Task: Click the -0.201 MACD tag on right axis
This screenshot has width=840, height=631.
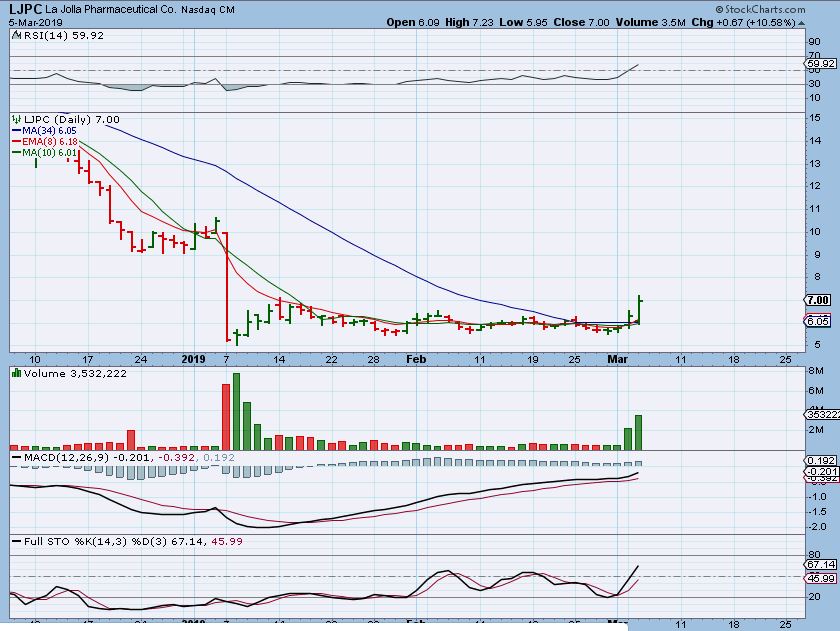Action: (822, 471)
